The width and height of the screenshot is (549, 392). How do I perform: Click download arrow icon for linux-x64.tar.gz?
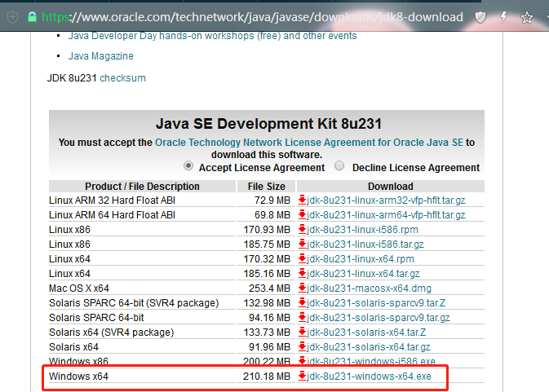(x=302, y=273)
